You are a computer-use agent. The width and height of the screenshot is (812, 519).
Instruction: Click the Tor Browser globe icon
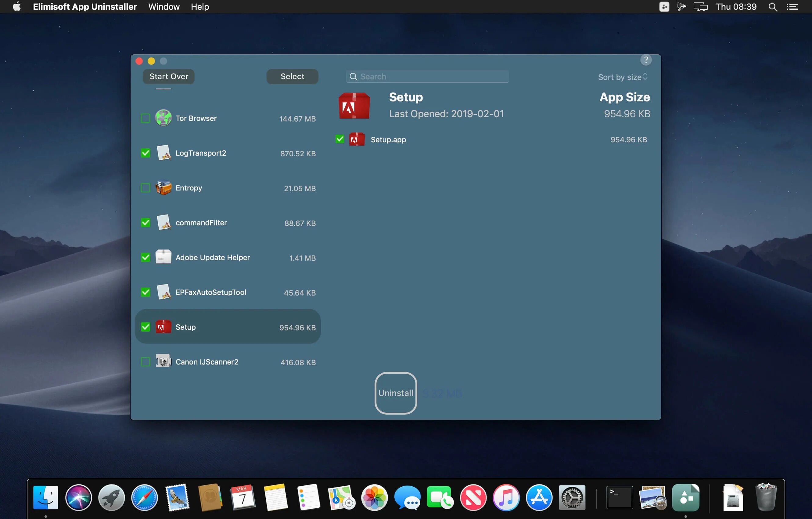pos(163,118)
